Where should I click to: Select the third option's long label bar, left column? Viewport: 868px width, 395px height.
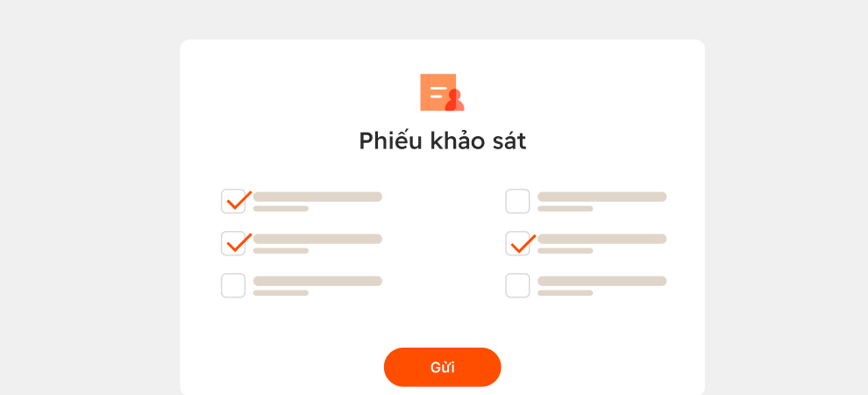[x=317, y=281]
